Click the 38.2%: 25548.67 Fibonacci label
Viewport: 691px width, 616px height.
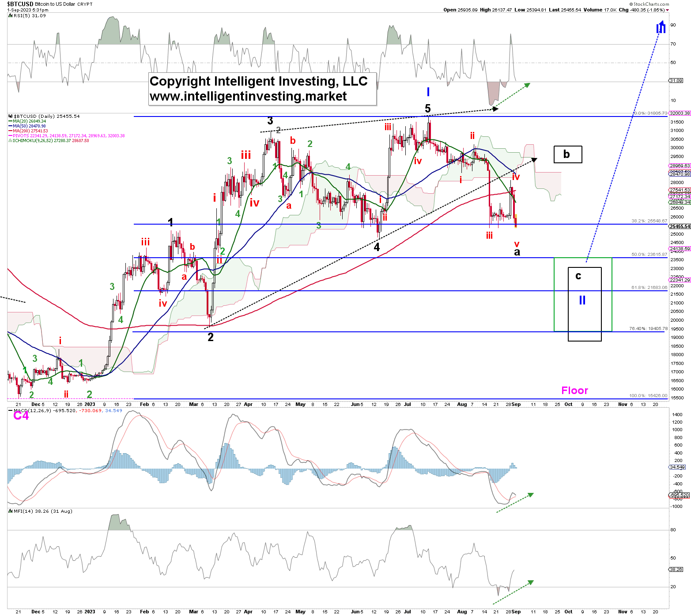pos(649,221)
